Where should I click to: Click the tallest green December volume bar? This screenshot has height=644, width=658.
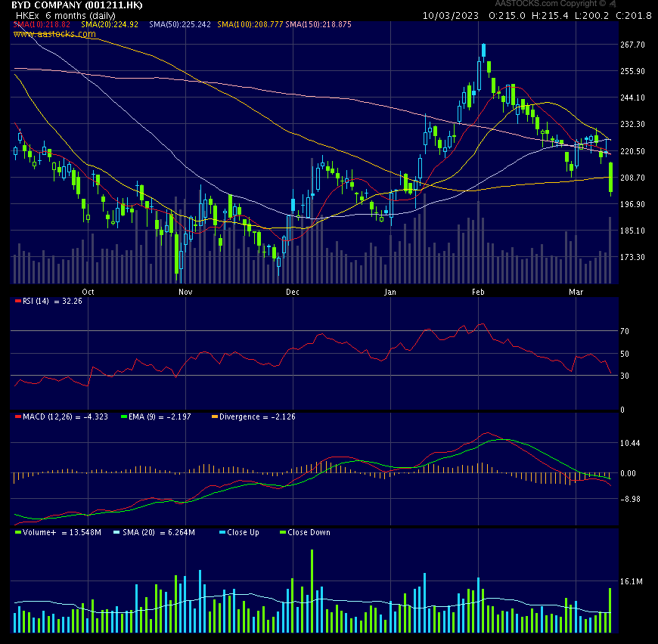312,591
